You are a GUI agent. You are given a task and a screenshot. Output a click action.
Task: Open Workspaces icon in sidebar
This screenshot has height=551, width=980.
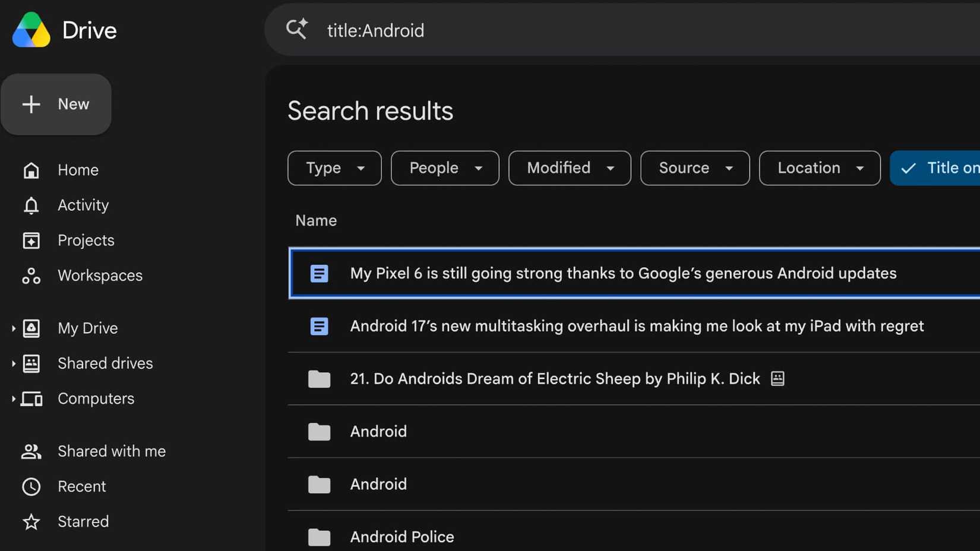(x=31, y=276)
